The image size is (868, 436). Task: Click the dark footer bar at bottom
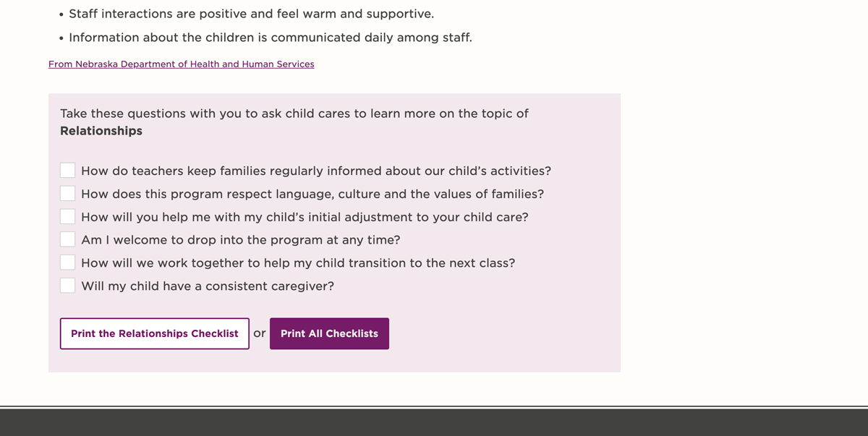pyautogui.click(x=434, y=423)
